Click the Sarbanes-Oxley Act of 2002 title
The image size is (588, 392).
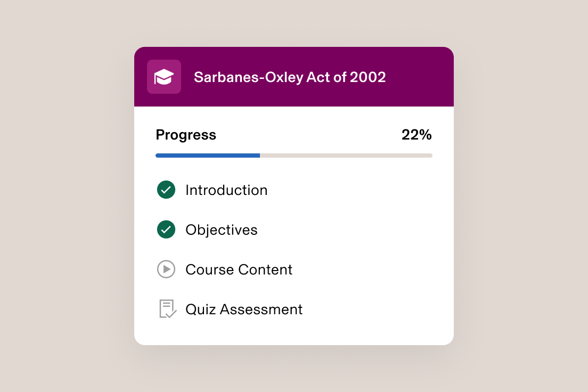click(x=289, y=77)
